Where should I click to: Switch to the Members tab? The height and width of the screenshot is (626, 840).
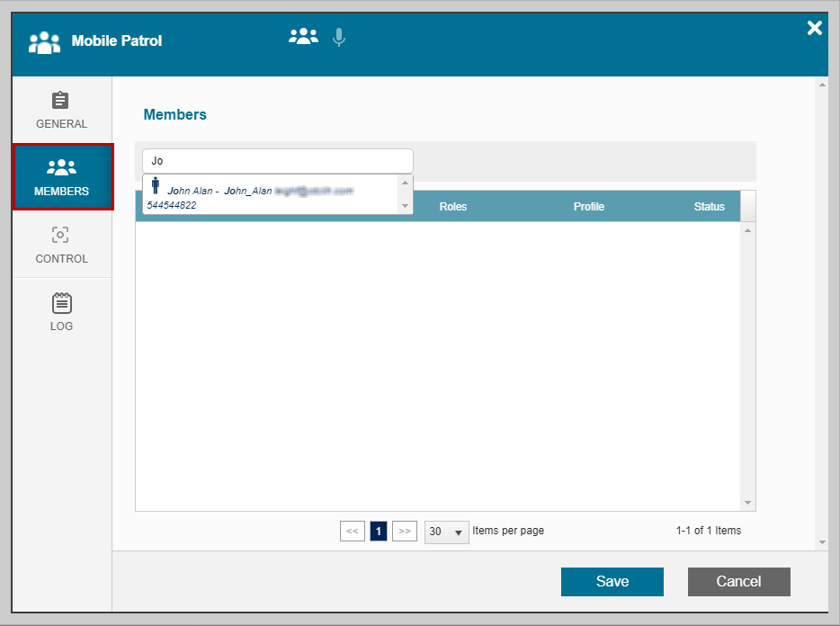[x=63, y=177]
